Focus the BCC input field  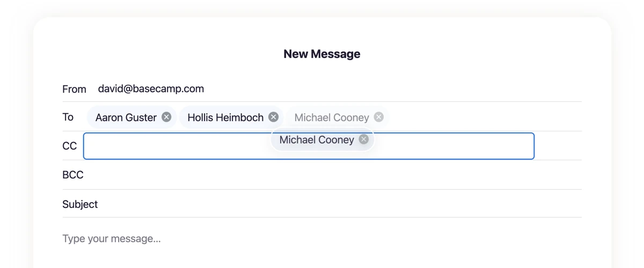tap(333, 175)
